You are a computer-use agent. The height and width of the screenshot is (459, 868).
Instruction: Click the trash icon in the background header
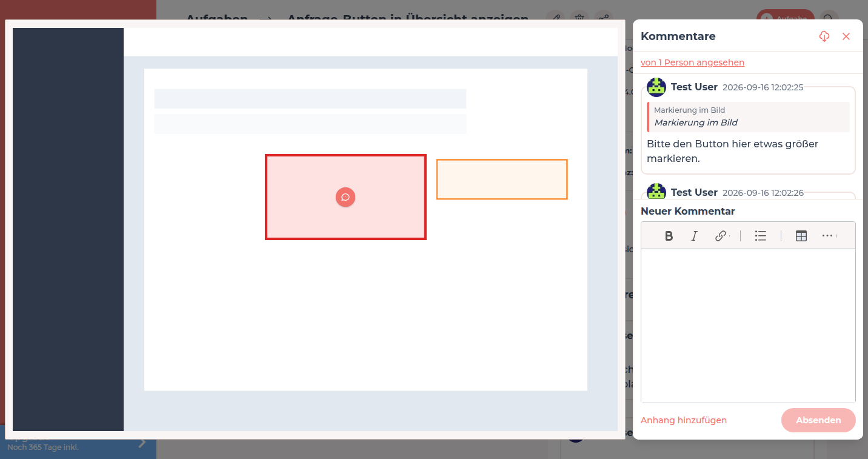580,19
